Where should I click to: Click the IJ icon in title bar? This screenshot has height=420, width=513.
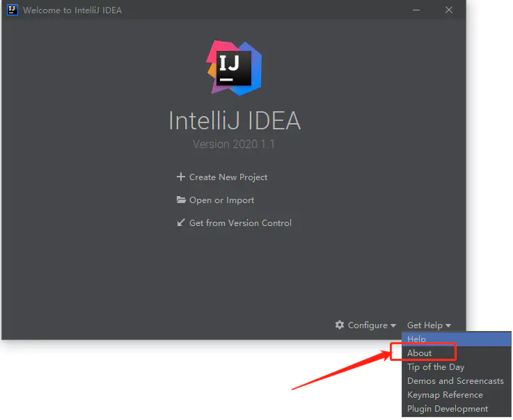pos(12,10)
